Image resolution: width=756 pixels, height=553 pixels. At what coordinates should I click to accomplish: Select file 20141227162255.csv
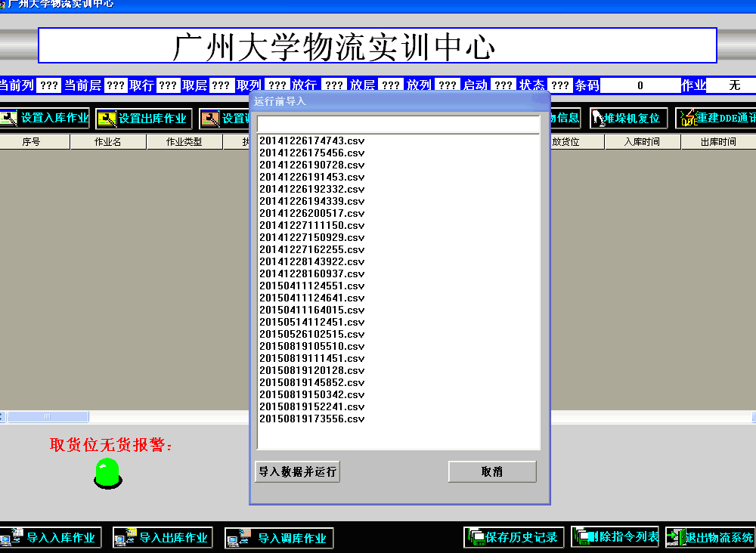tap(312, 249)
